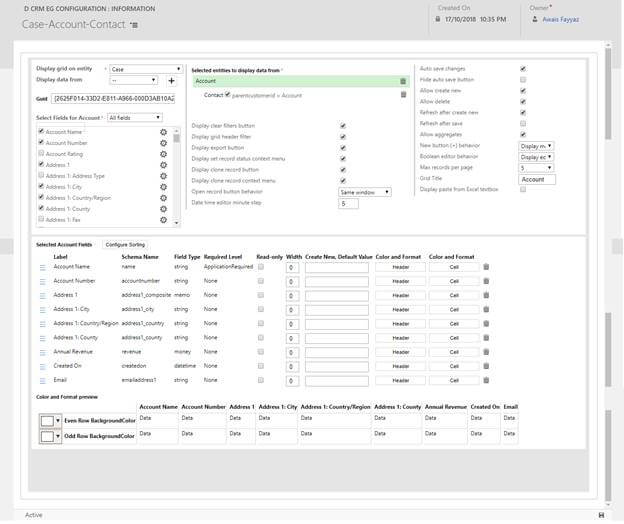
Task: Open Odd Row BackgroundColor picker dropdown arrow
Action: click(58, 436)
